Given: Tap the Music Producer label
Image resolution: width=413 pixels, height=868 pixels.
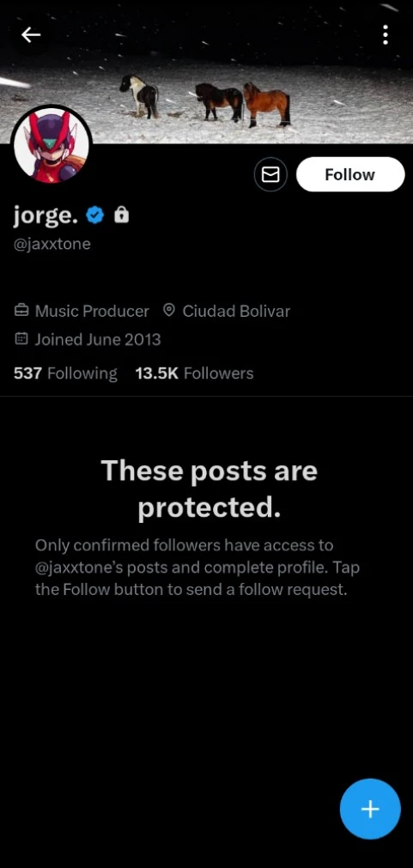Looking at the screenshot, I should coord(92,311).
